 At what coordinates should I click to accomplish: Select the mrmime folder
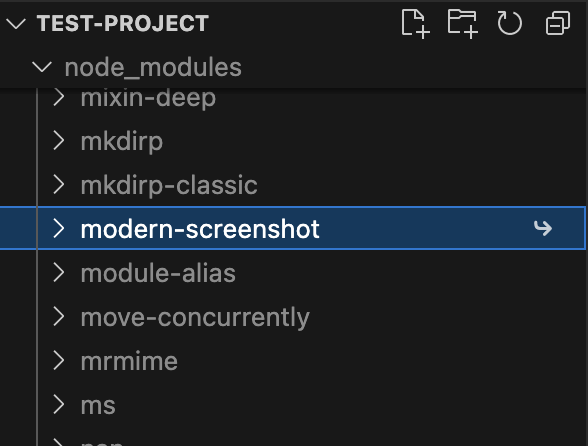(x=294, y=360)
